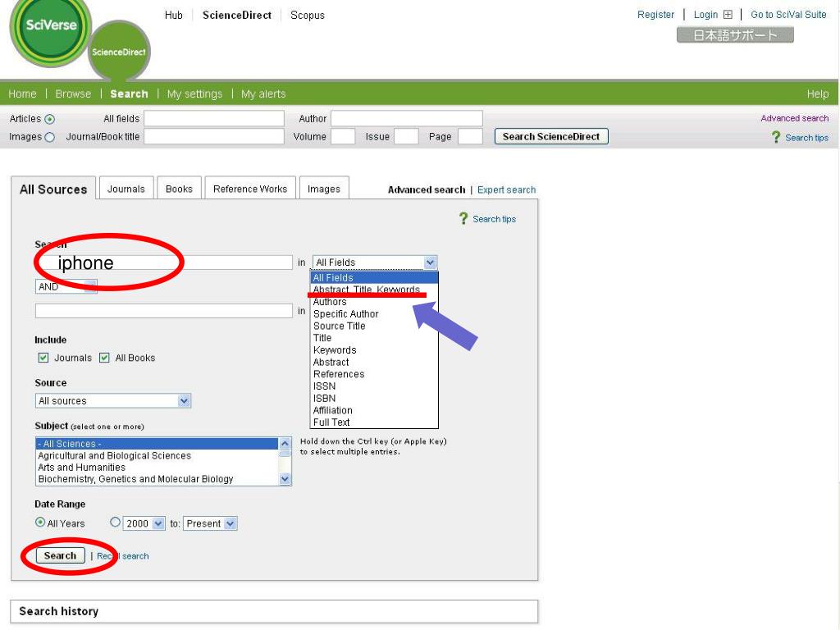This screenshot has height=630, width=840.
Task: Click the Search ScienceDirect button
Action: 551,137
